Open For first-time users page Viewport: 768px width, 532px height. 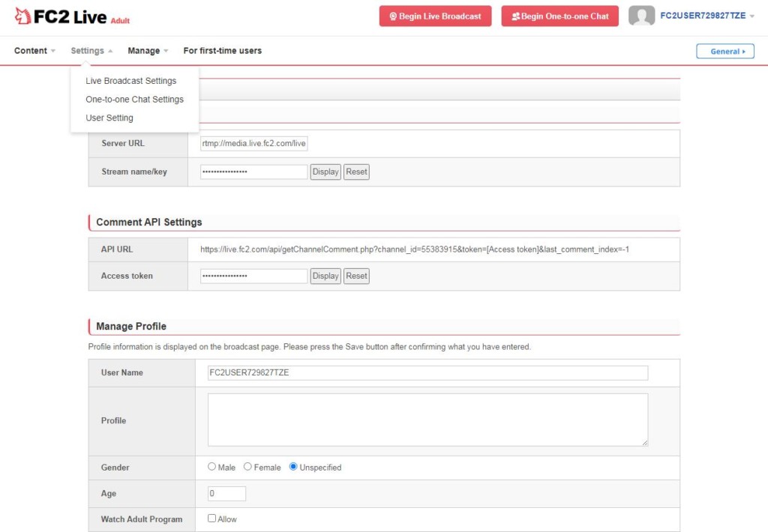(x=222, y=50)
